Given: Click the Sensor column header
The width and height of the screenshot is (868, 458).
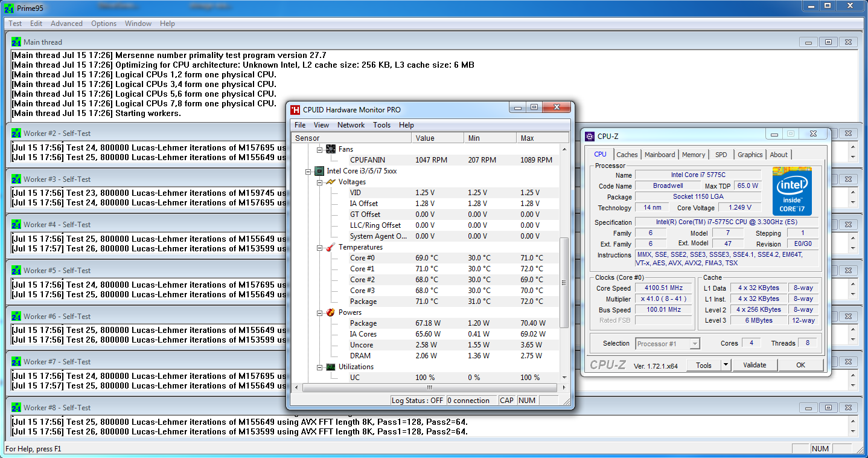Looking at the screenshot, I should (x=351, y=138).
